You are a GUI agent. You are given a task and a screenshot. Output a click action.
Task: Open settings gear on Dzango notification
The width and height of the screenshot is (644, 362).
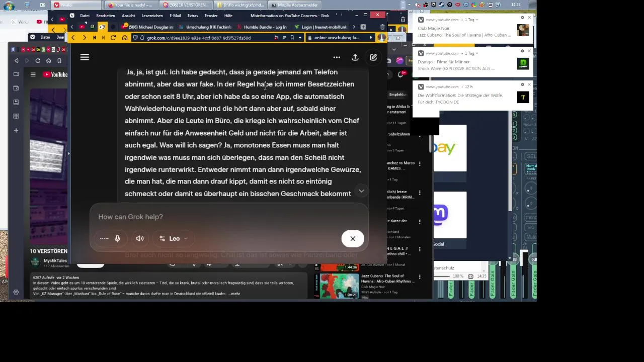522,51
